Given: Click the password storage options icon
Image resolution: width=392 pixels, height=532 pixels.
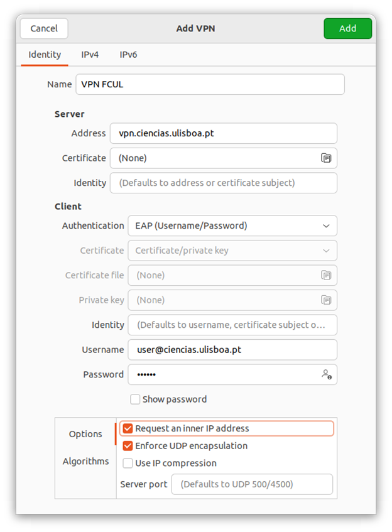Looking at the screenshot, I should point(326,374).
